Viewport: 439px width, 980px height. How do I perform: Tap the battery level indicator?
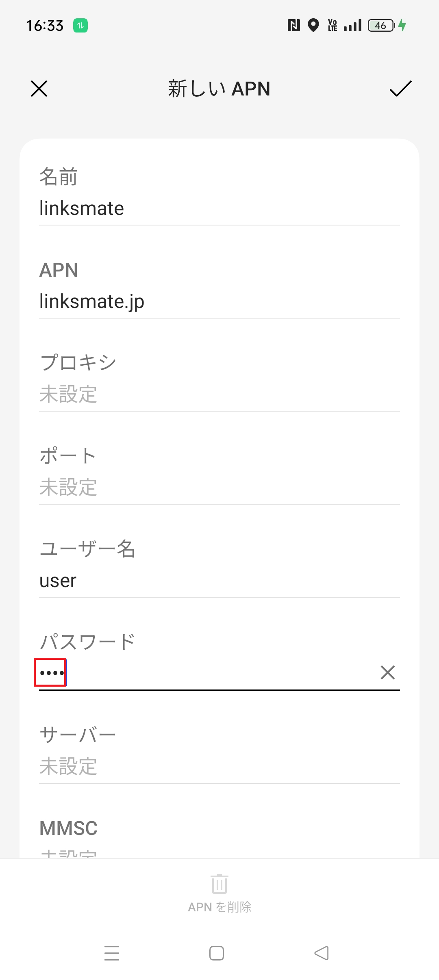click(381, 26)
